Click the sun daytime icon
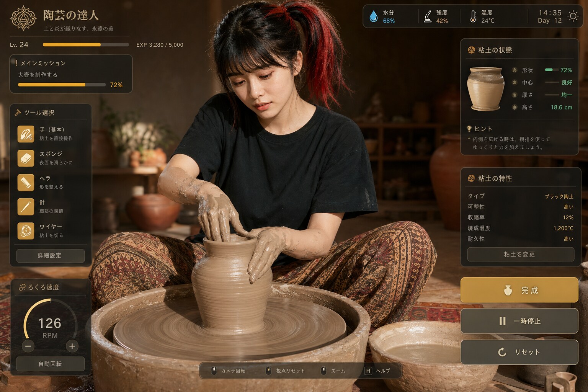Image resolution: width=588 pixels, height=392 pixels. (573, 16)
